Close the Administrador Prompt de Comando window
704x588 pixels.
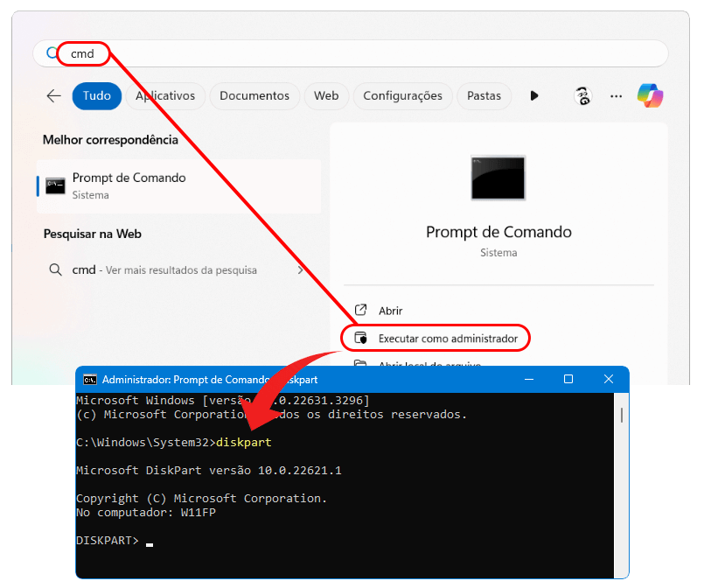[x=609, y=379]
